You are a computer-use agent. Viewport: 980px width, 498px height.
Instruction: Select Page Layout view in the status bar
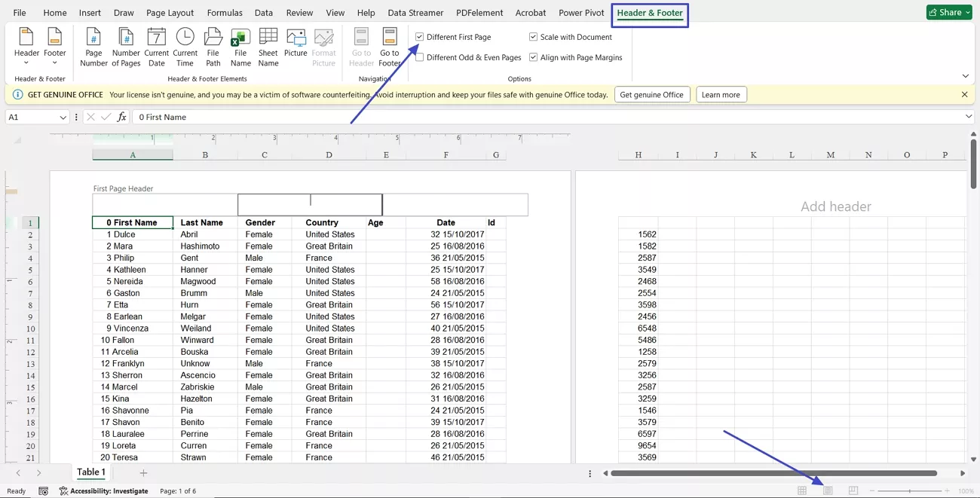point(827,490)
